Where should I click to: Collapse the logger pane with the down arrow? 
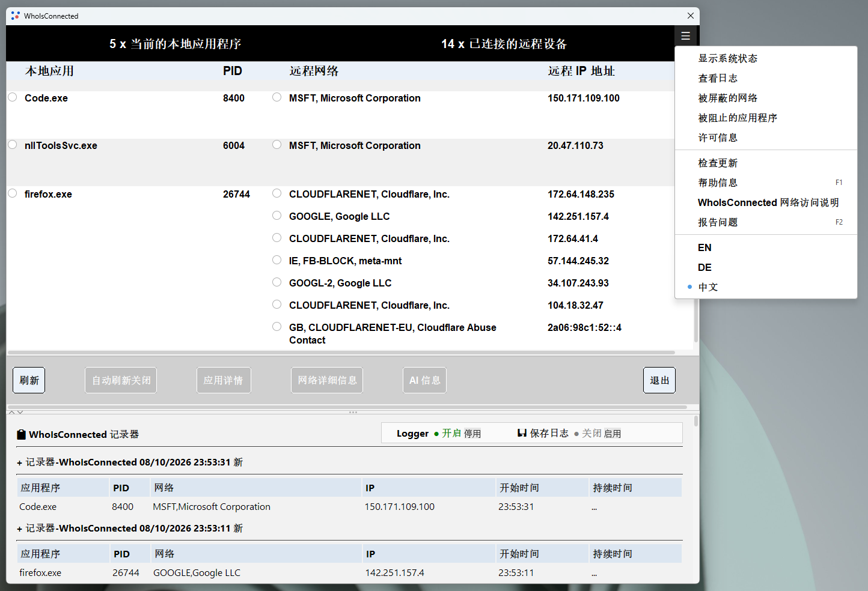tap(20, 412)
